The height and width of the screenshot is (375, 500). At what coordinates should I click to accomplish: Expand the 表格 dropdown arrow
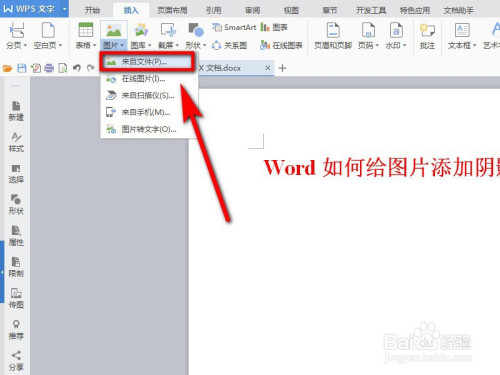(x=95, y=45)
